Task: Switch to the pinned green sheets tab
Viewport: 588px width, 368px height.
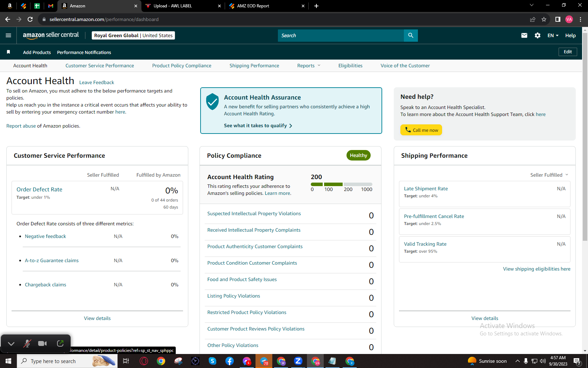Action: tap(37, 6)
